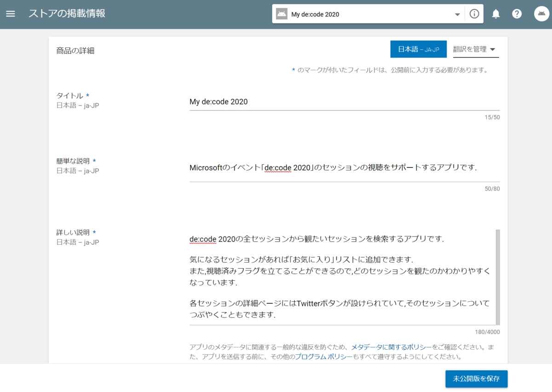Click the 未公開版を保存 button
Image resolution: width=552 pixels, height=392 pixels.
click(476, 379)
